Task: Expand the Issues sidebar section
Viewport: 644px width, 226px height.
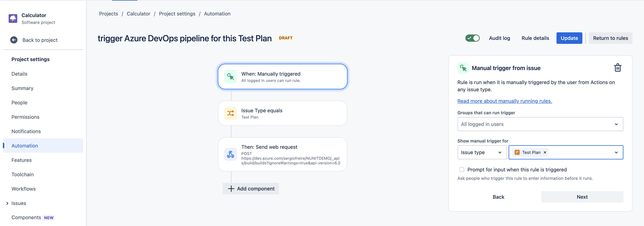Action: pos(7,203)
